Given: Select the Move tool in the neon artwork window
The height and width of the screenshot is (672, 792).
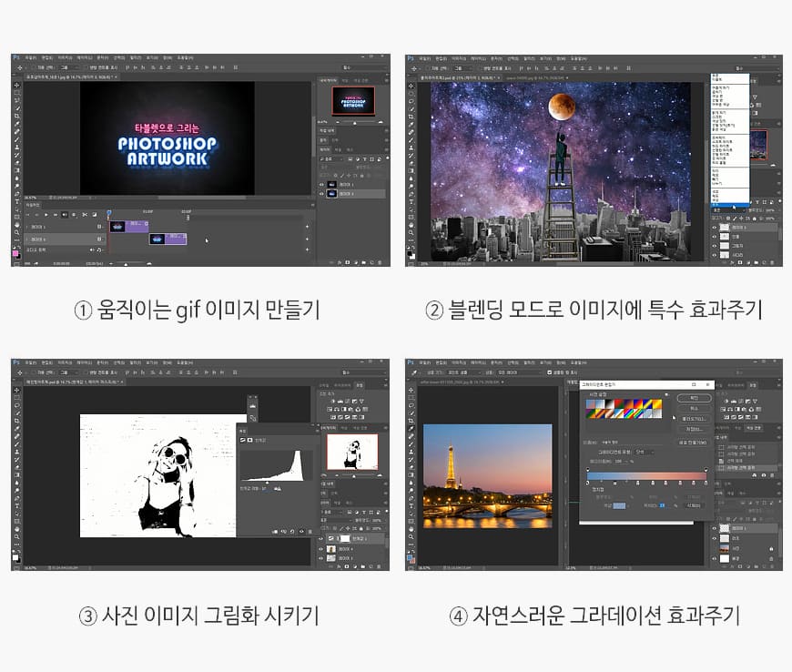Looking at the screenshot, I should point(16,86).
